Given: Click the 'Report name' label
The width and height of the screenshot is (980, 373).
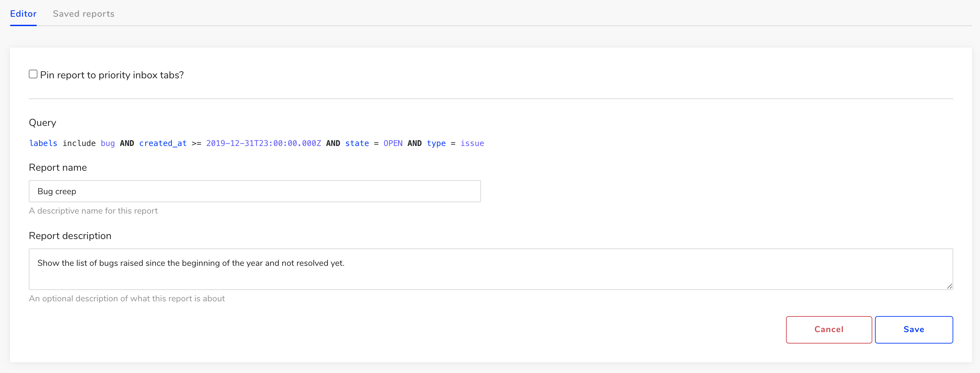Looking at the screenshot, I should (58, 167).
